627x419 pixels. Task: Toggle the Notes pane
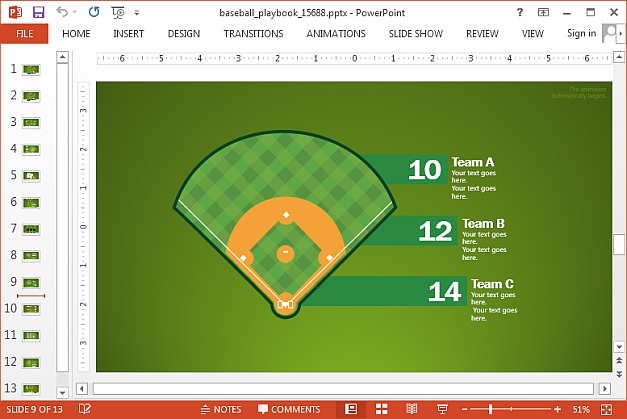[x=220, y=409]
